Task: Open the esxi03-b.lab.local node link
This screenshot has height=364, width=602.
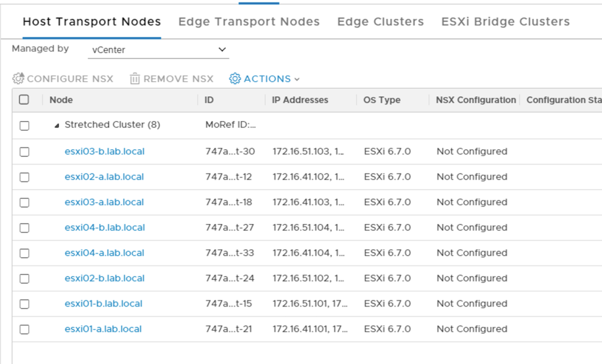Action: coord(104,151)
